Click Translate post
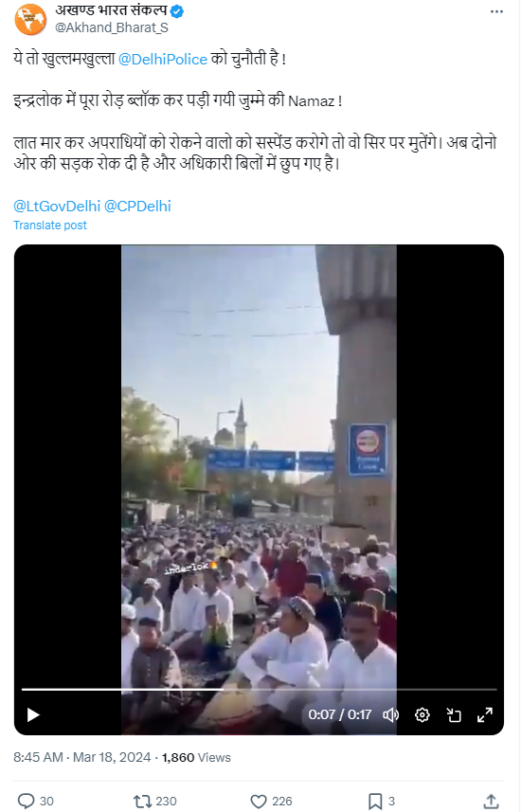The height and width of the screenshot is (812, 521). (x=49, y=226)
